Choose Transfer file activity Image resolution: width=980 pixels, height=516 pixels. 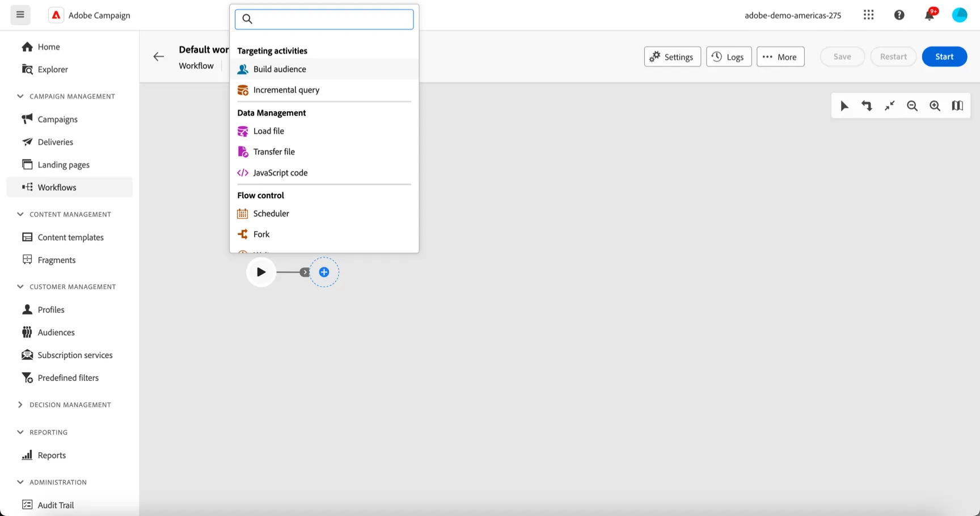tap(324, 152)
